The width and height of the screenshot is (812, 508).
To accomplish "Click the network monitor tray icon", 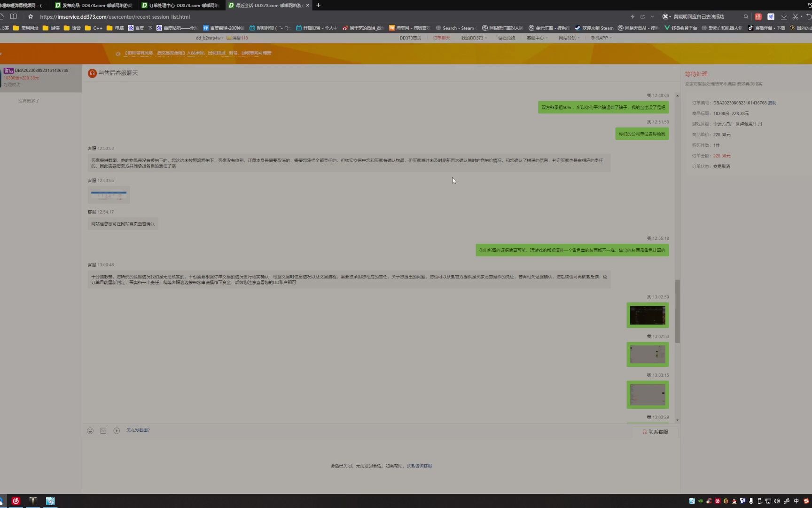I will (768, 501).
